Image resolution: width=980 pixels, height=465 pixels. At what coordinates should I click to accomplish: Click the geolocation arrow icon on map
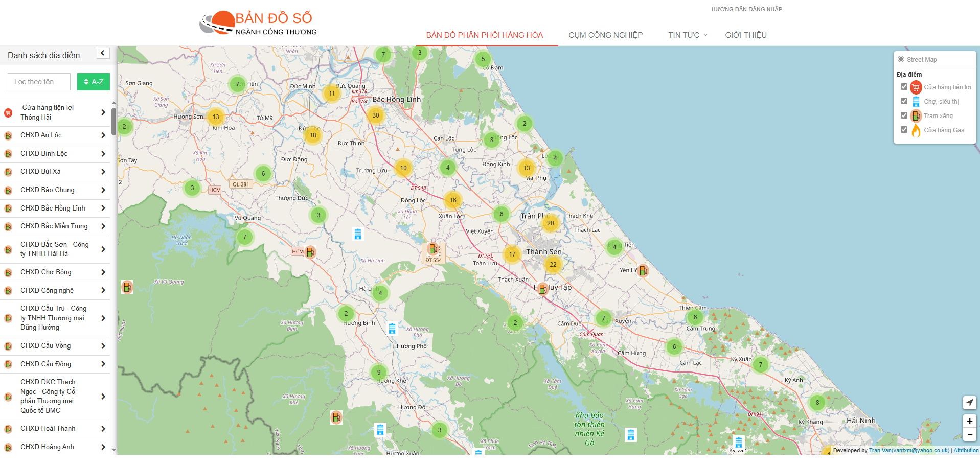pyautogui.click(x=969, y=403)
